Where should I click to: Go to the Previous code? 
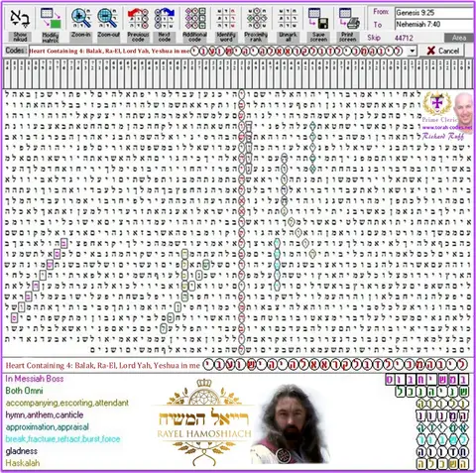point(138,18)
